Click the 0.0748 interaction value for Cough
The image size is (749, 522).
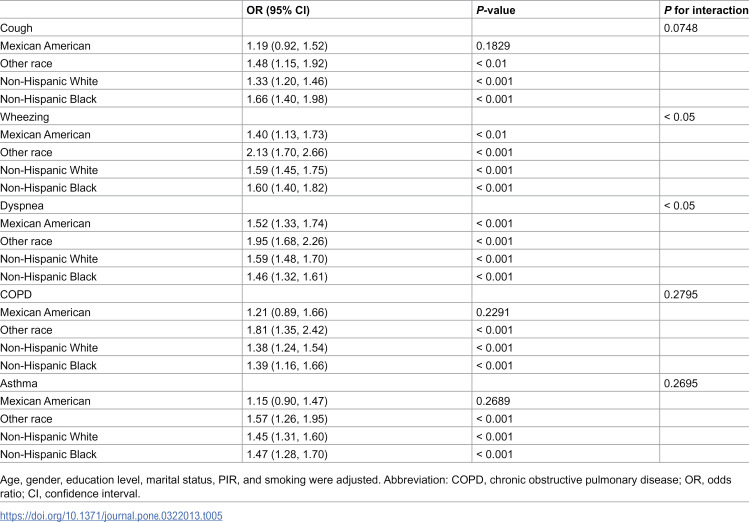(x=680, y=28)
